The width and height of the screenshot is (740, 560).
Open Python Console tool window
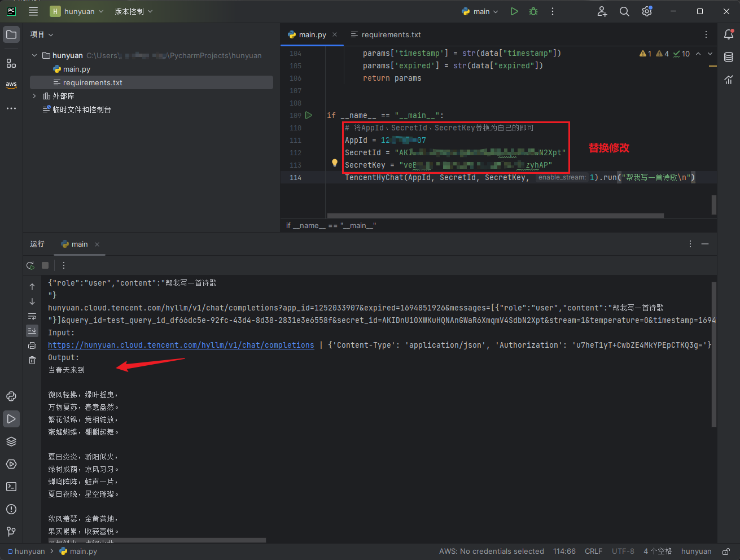click(x=11, y=396)
